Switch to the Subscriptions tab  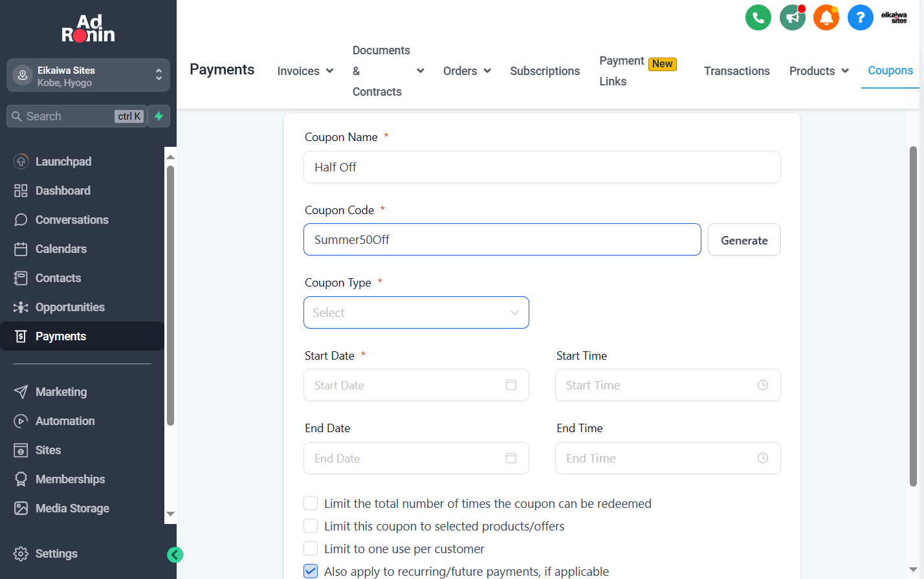545,71
